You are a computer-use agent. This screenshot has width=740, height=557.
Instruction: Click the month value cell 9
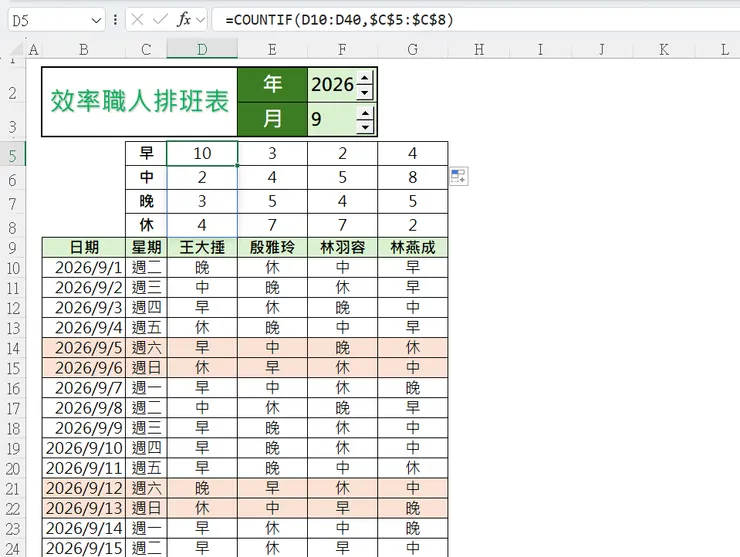(332, 119)
